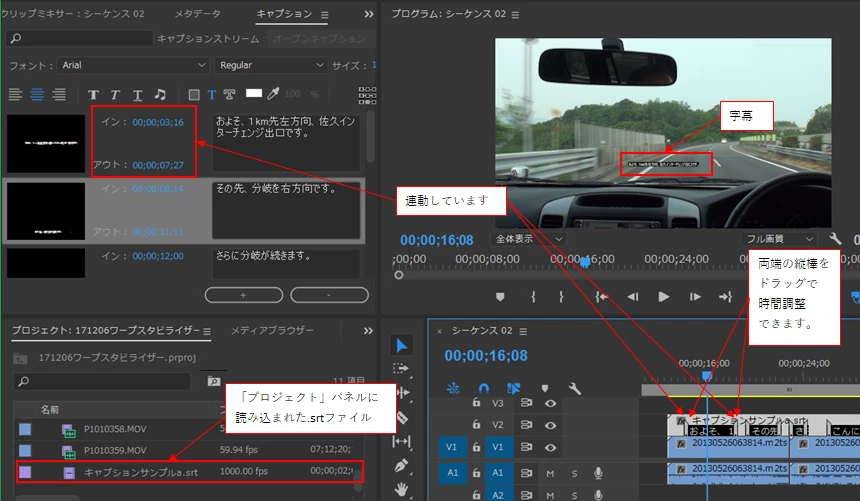Align caption text right
The width and height of the screenshot is (860, 501).
[x=59, y=94]
